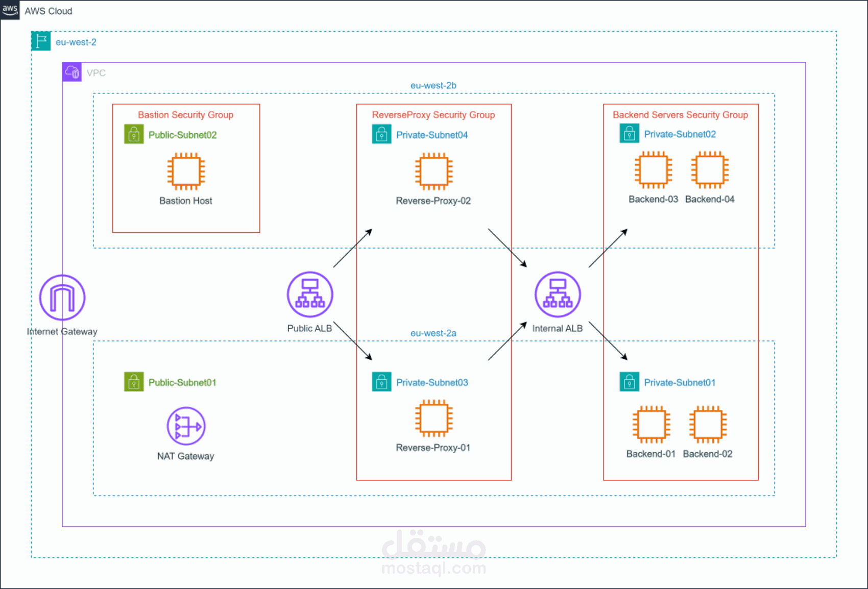
Task: Click the Bastion Security Group title
Action: pos(186,115)
